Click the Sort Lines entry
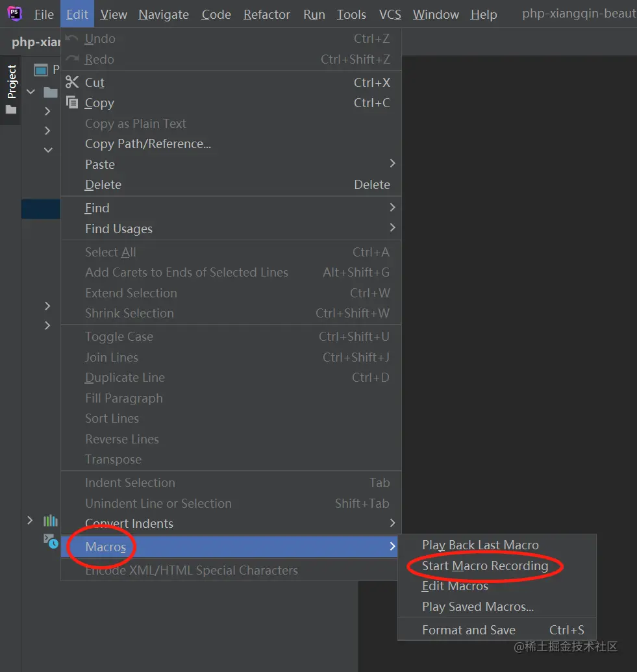Screen dimensions: 637x672 [x=231, y=418]
